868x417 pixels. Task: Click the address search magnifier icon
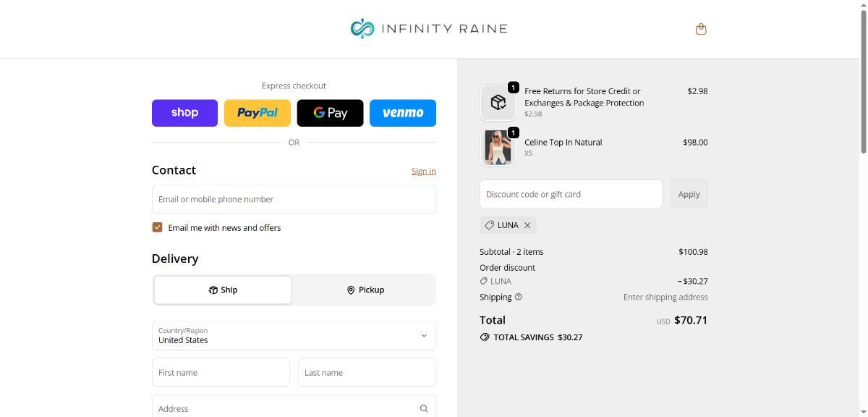pyautogui.click(x=424, y=408)
